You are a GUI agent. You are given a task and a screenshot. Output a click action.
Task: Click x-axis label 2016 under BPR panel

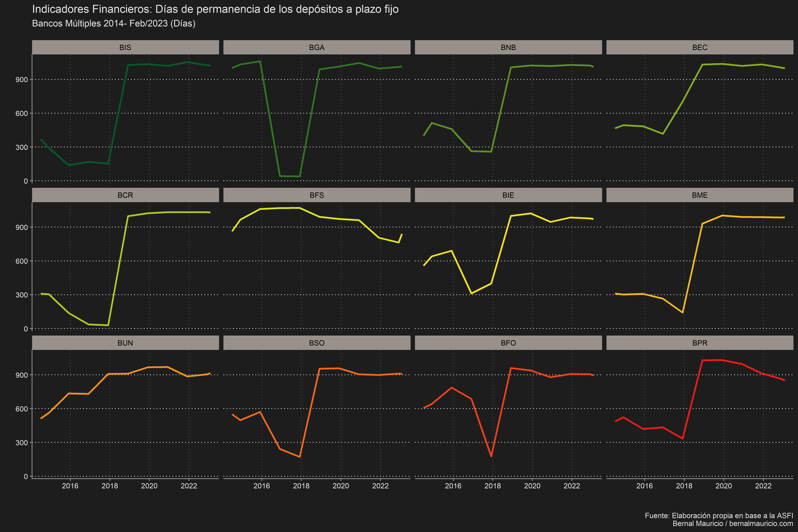tap(645, 486)
